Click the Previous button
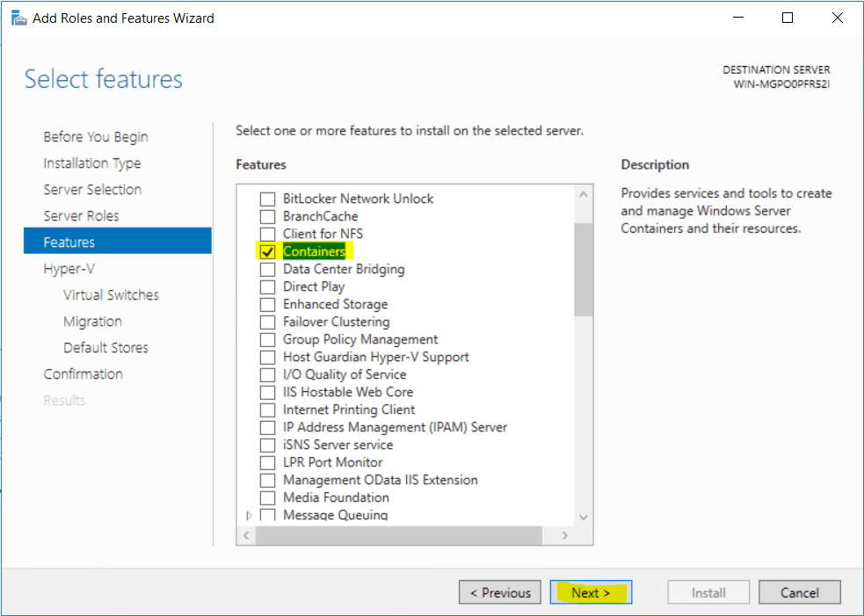Screen dimensions: 864x616 tap(499, 592)
